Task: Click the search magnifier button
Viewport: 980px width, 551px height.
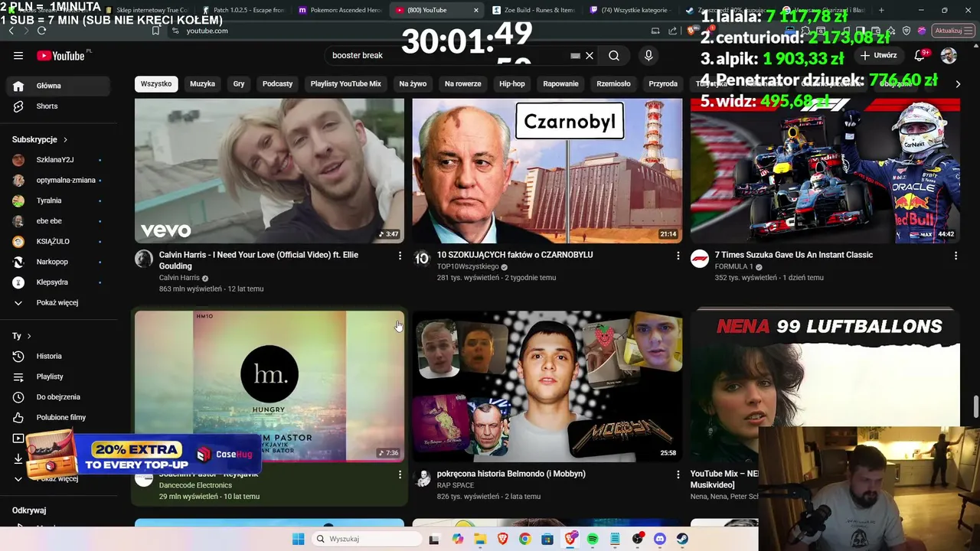Action: point(614,55)
